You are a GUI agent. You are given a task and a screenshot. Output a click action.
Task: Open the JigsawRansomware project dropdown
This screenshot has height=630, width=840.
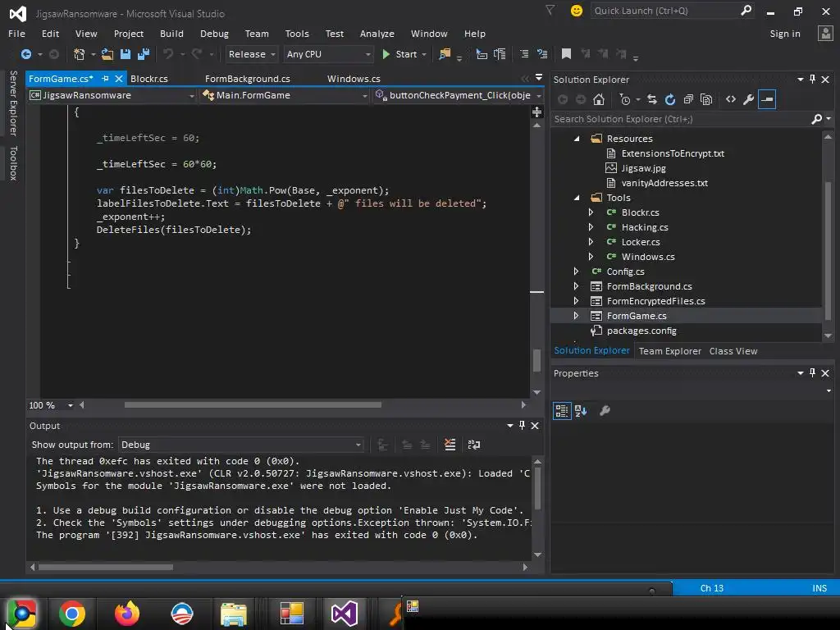(x=112, y=95)
